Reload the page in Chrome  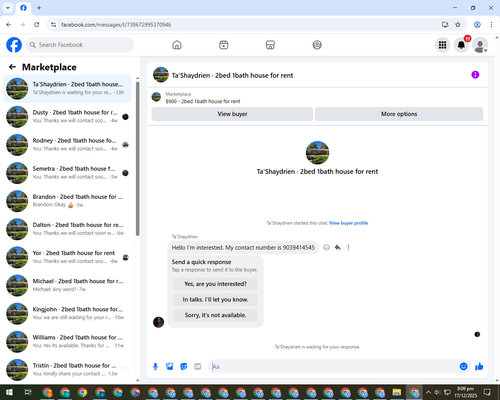coord(37,25)
